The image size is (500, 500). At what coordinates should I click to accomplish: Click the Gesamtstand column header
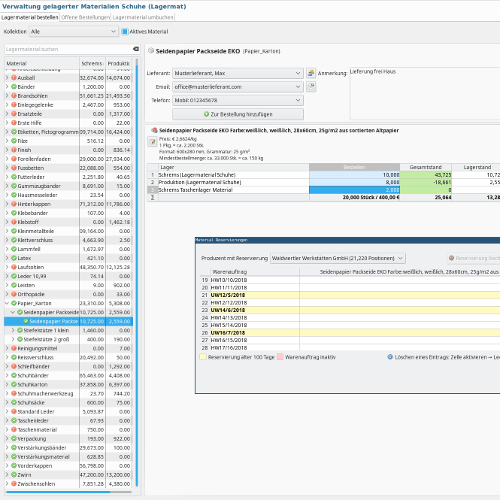coord(426,167)
